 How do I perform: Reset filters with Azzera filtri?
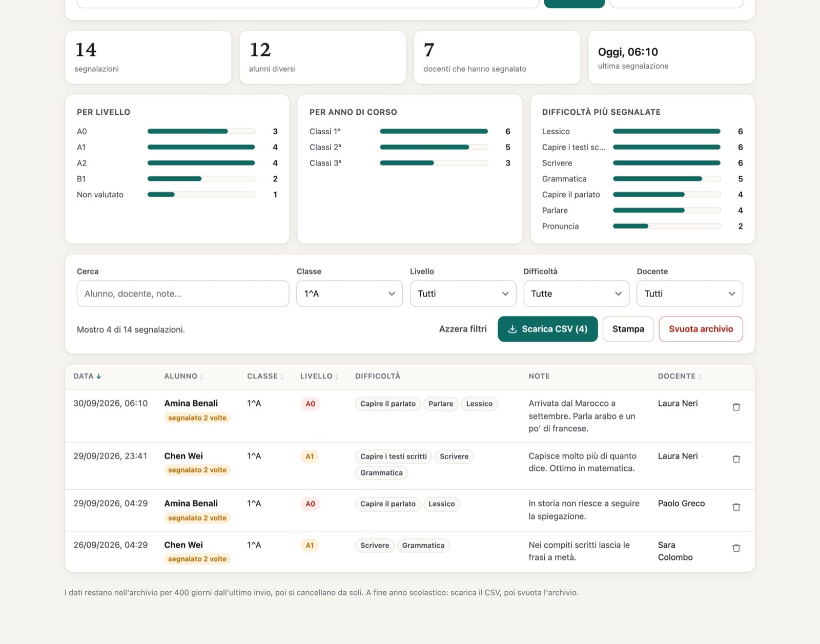[x=463, y=329]
